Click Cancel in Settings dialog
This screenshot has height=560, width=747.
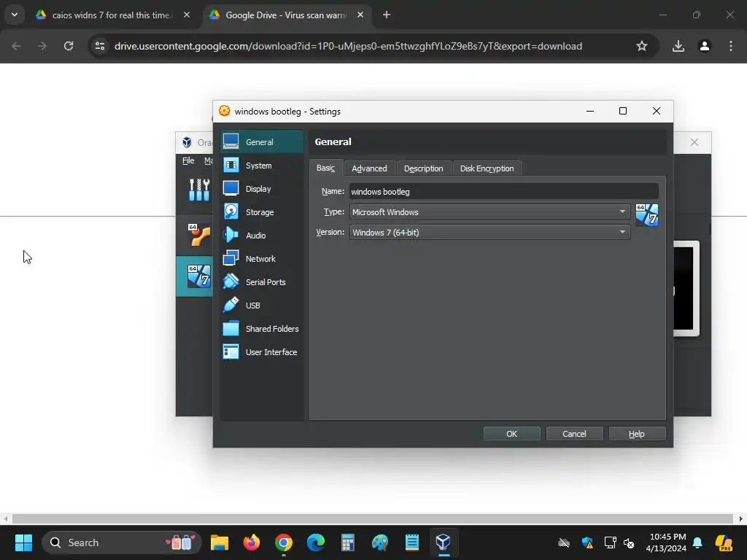[574, 434]
